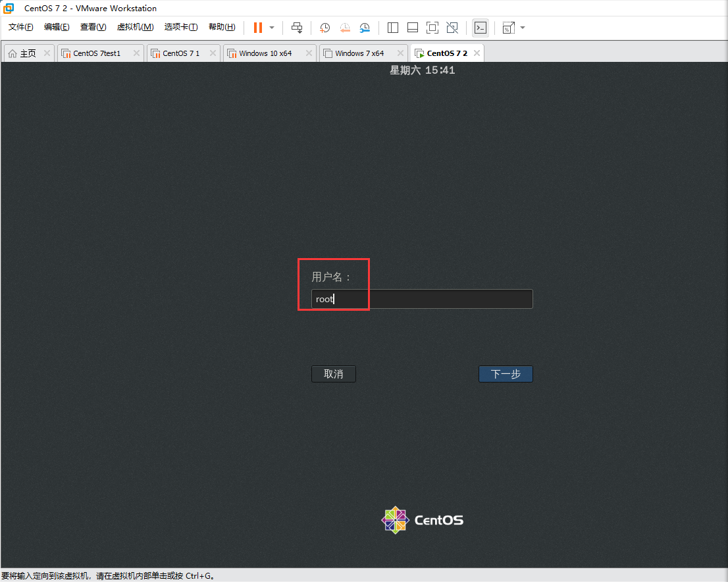Image resolution: width=728 pixels, height=582 pixels.
Task: Close the CentOS 7test1 tab
Action: coord(136,53)
